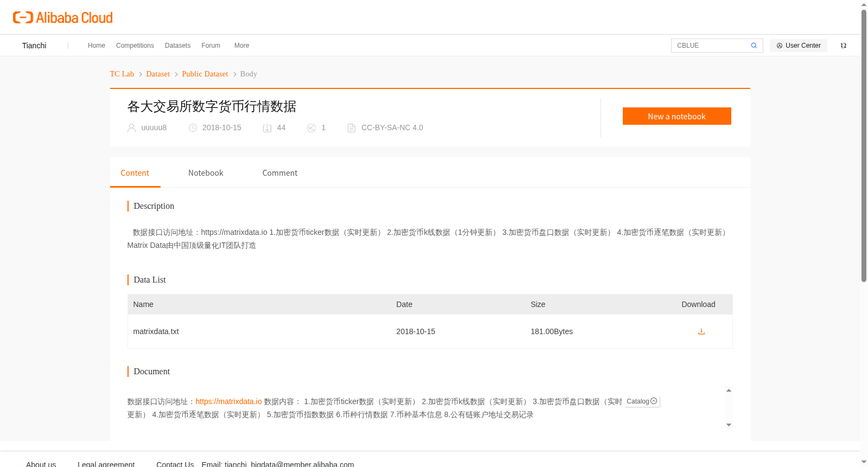Click the Download column header
This screenshot has height=467, width=868.
(x=698, y=304)
